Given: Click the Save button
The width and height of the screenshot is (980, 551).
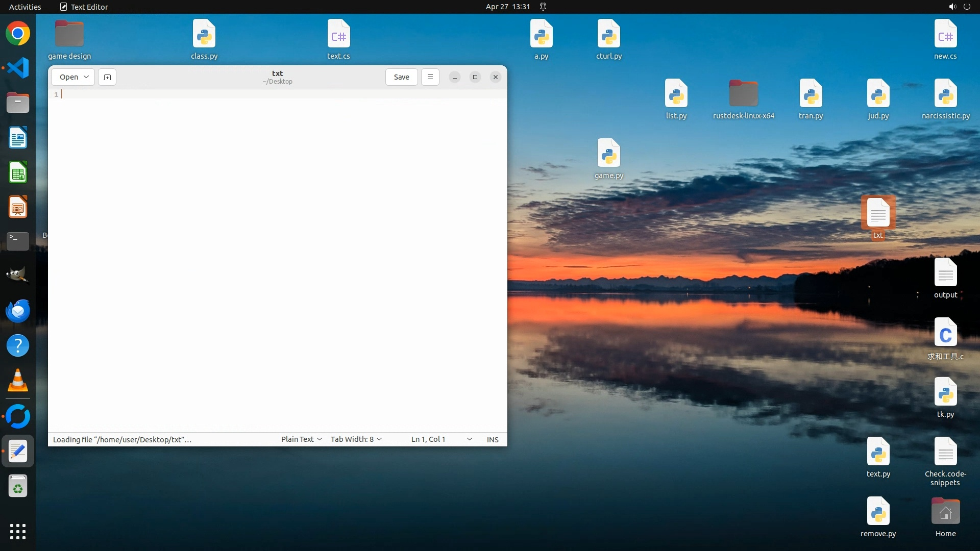Looking at the screenshot, I should click(401, 77).
